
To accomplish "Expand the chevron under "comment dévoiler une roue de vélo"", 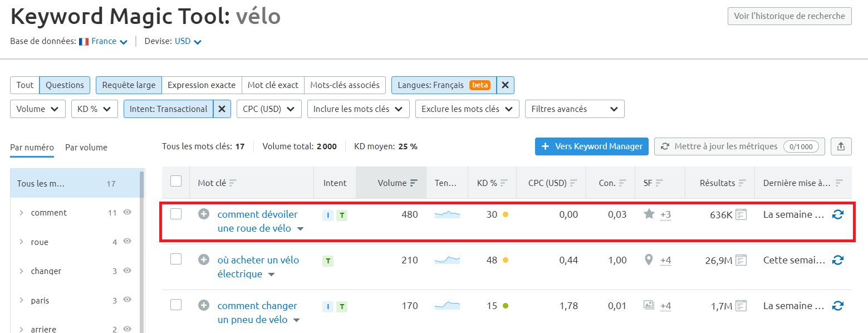I will pos(300,228).
